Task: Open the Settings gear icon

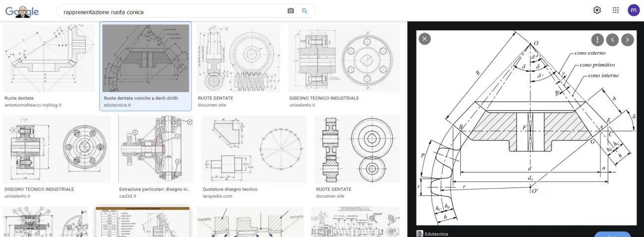Action: pos(597,10)
